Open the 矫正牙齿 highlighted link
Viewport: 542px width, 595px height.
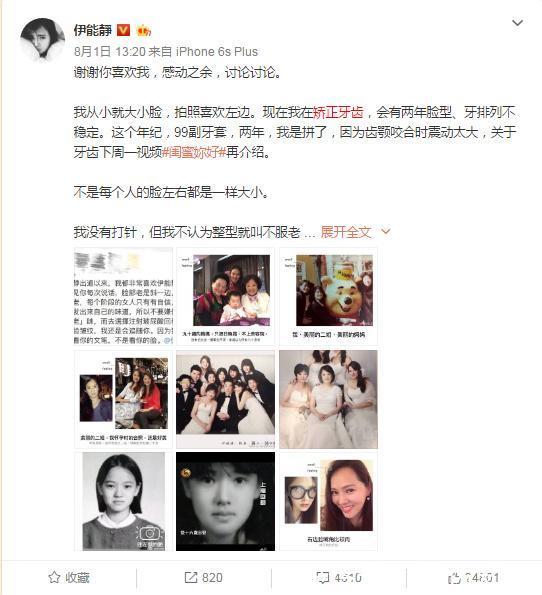click(x=338, y=112)
